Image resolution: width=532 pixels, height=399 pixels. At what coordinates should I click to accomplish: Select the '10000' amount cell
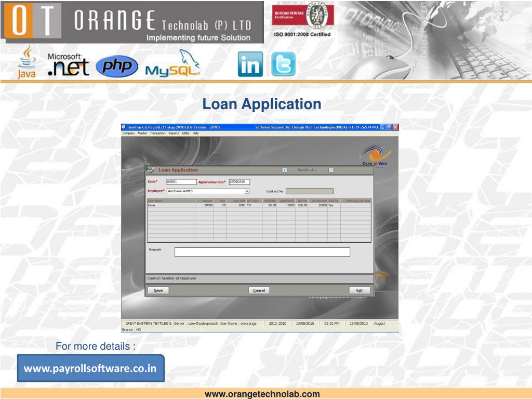(286, 205)
